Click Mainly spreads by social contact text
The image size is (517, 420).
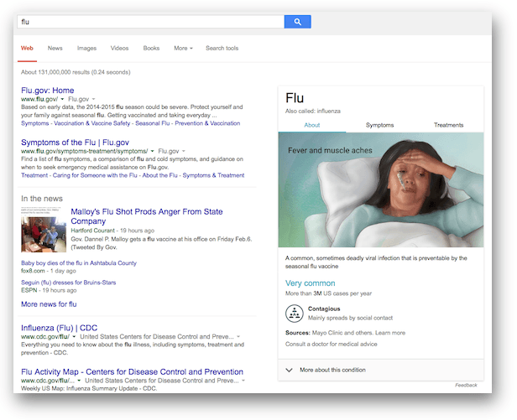(x=350, y=318)
